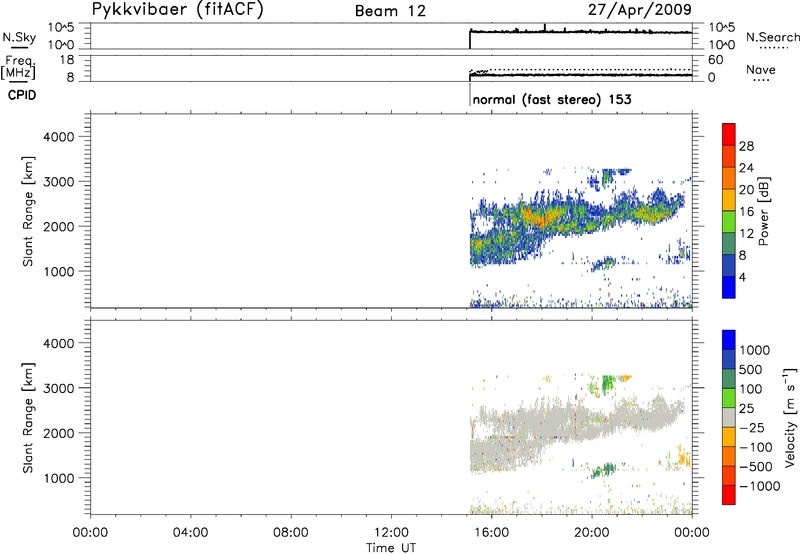Click the "Velocity [m s⁻¹]" color bar title

[790, 417]
